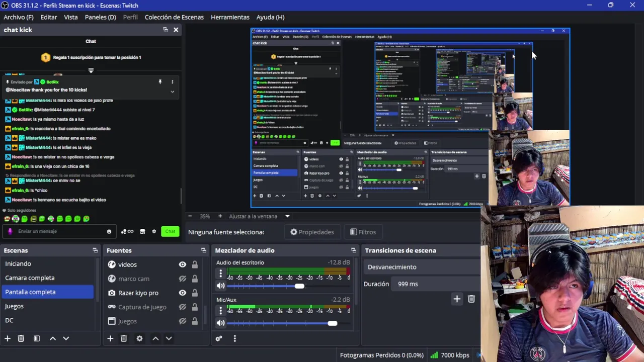The width and height of the screenshot is (644, 362).
Task: Zoom out the preview with minus
Action: tap(190, 216)
